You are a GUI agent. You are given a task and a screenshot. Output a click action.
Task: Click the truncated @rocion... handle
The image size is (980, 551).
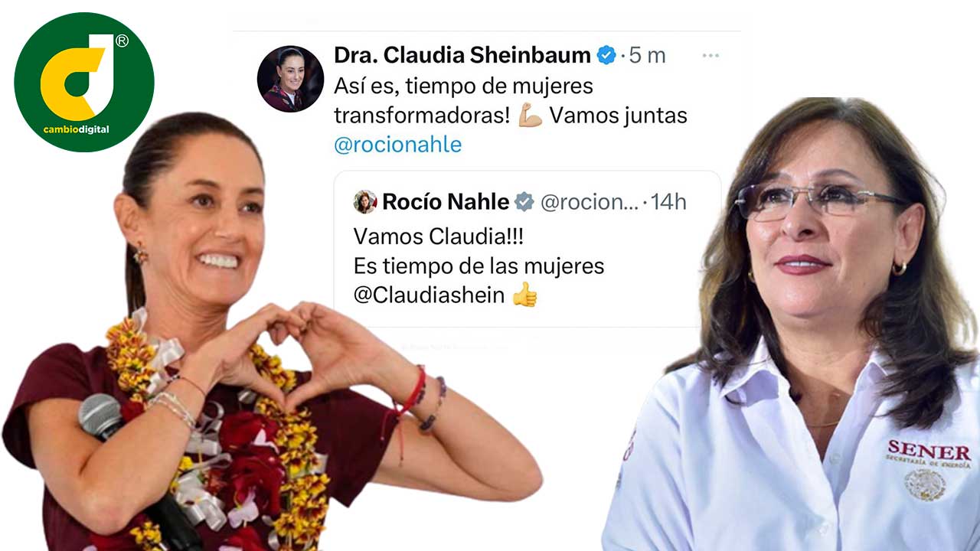pos(590,202)
